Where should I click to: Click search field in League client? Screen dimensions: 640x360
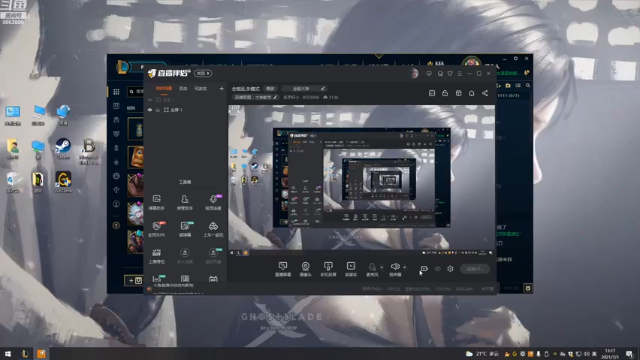pos(135,91)
